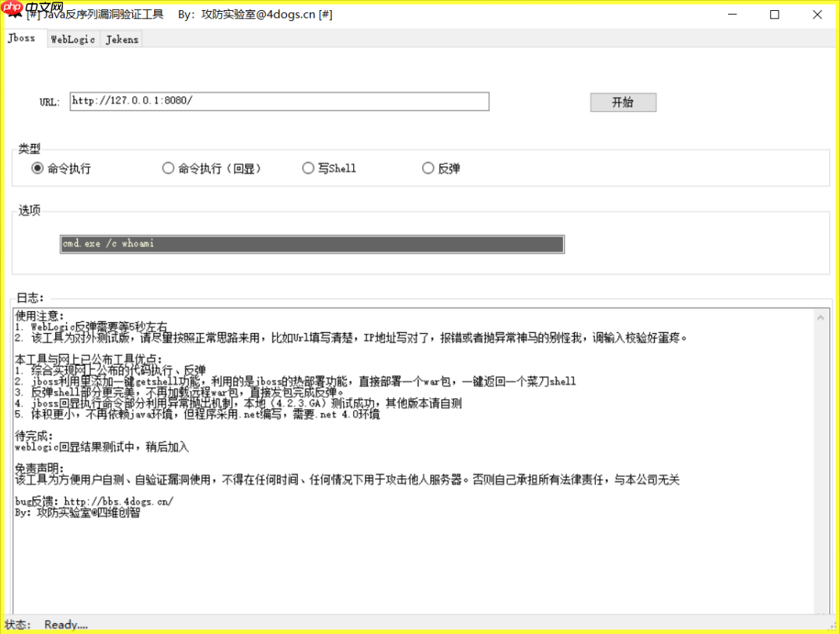Click the log scrollbar up arrow
The image size is (840, 634).
821,316
